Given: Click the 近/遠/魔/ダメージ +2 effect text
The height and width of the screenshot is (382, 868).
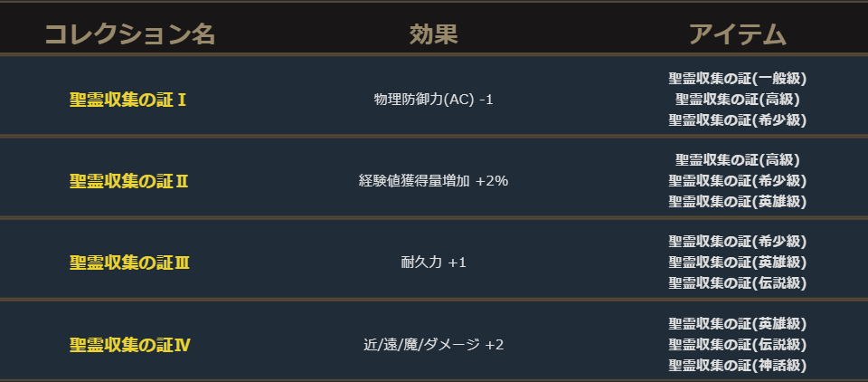Looking at the screenshot, I should click(x=433, y=345).
